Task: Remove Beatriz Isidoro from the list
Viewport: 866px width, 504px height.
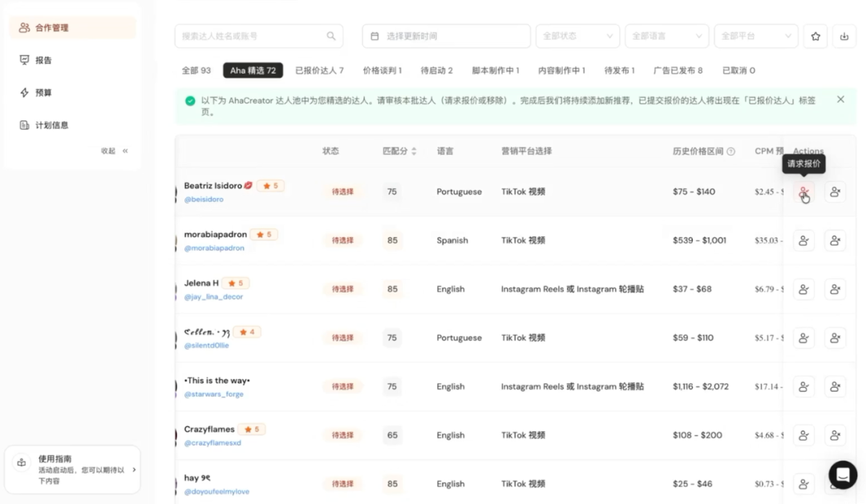Action: (x=835, y=192)
